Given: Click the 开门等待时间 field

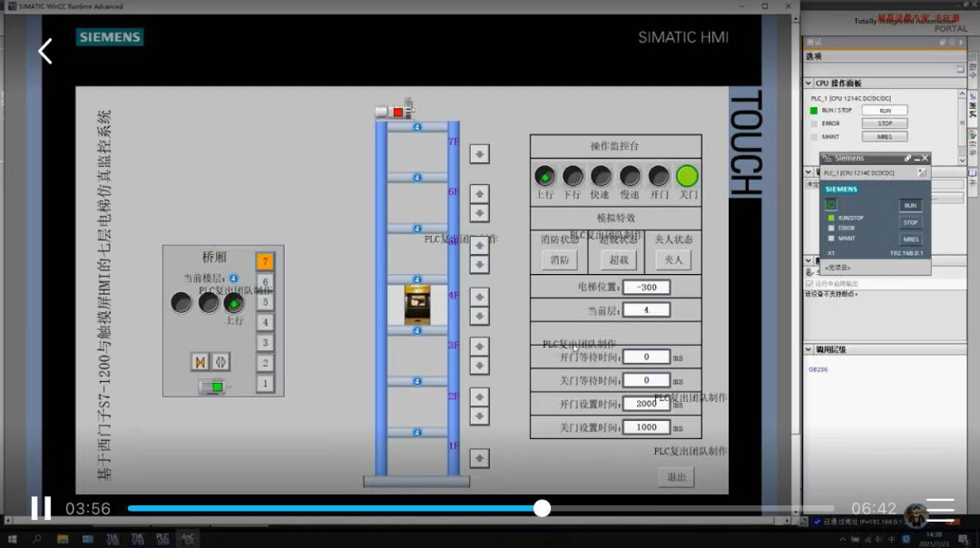Looking at the screenshot, I should coord(646,357).
